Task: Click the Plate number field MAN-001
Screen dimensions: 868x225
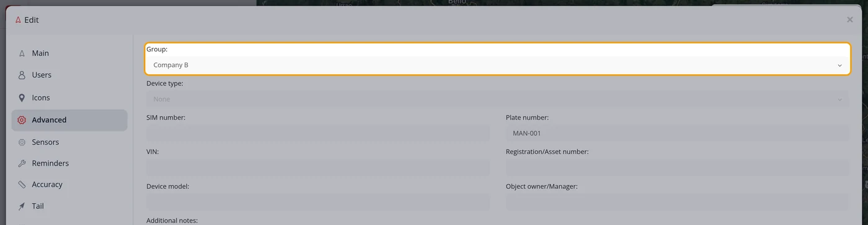Action: tap(678, 133)
